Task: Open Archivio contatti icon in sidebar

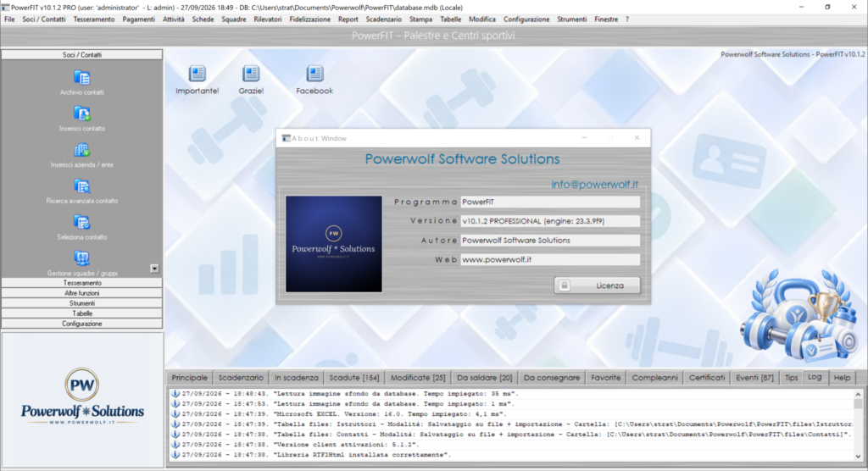Action: click(x=82, y=78)
